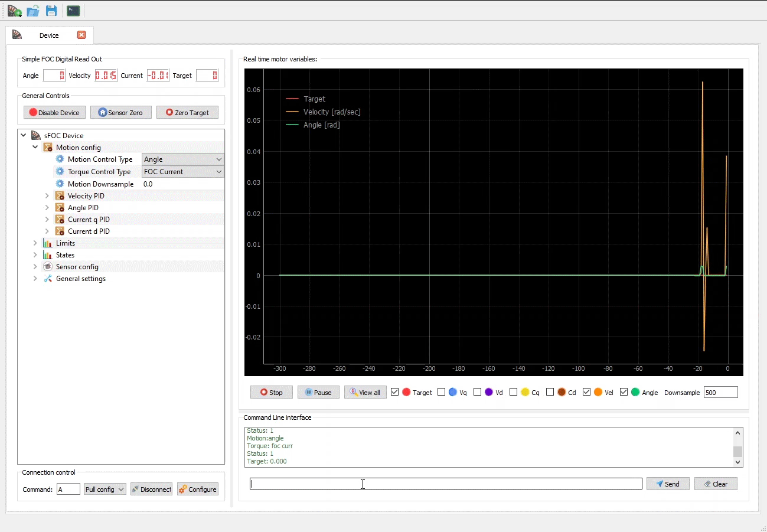Click the Downsample input field showing 500
Image resolution: width=767 pixels, height=532 pixels.
tap(721, 392)
